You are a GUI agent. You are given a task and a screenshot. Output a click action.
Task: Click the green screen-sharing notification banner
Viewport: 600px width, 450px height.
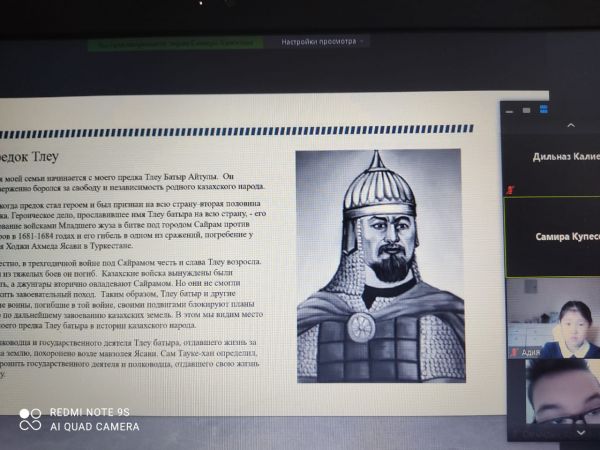pyautogui.click(x=175, y=43)
